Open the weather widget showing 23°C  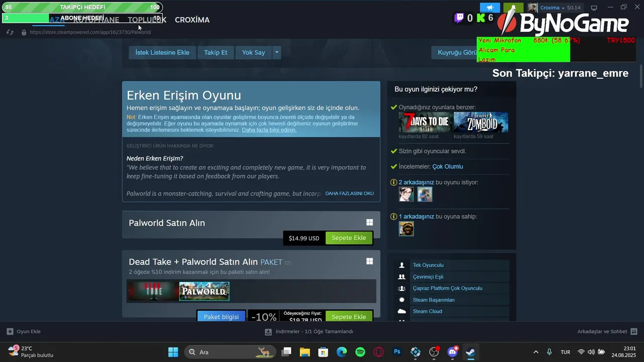coord(30,352)
